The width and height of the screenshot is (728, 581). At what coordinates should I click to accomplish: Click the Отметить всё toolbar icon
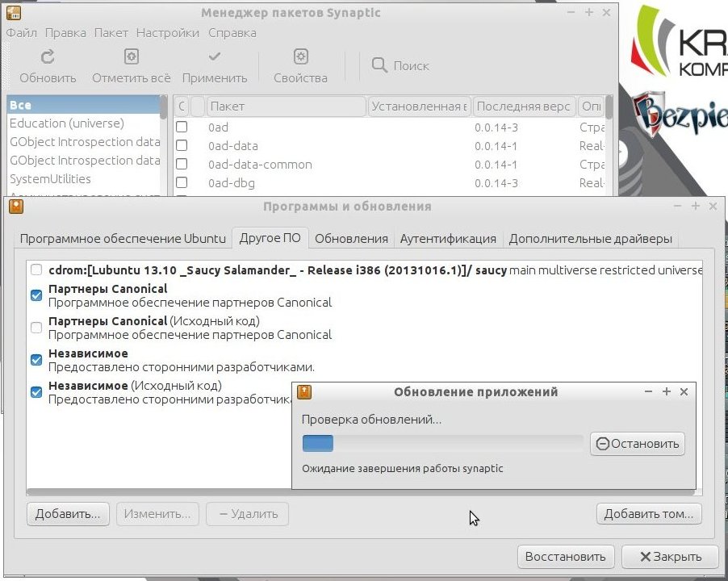132,56
